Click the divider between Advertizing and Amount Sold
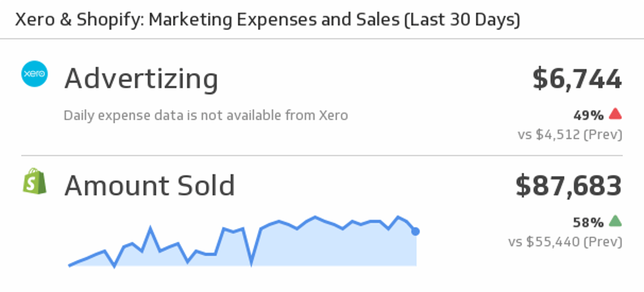644x292 pixels. [x=322, y=156]
